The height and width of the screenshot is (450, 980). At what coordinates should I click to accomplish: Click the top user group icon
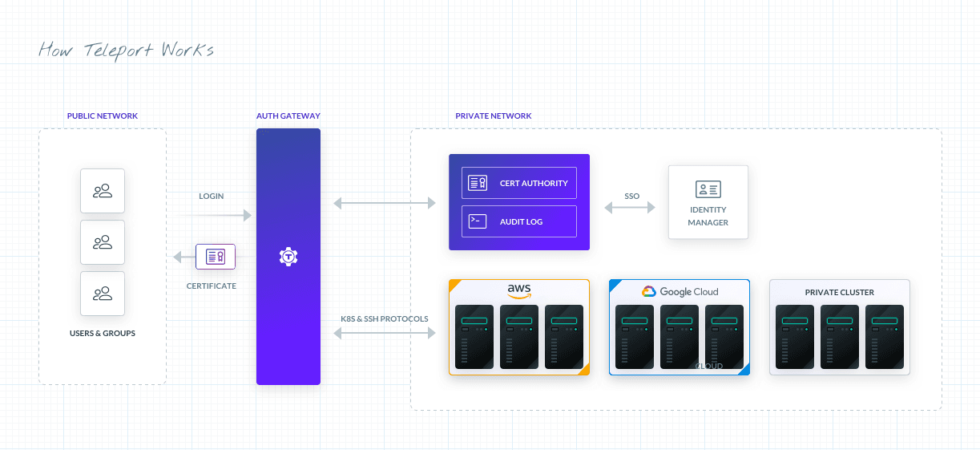(103, 191)
